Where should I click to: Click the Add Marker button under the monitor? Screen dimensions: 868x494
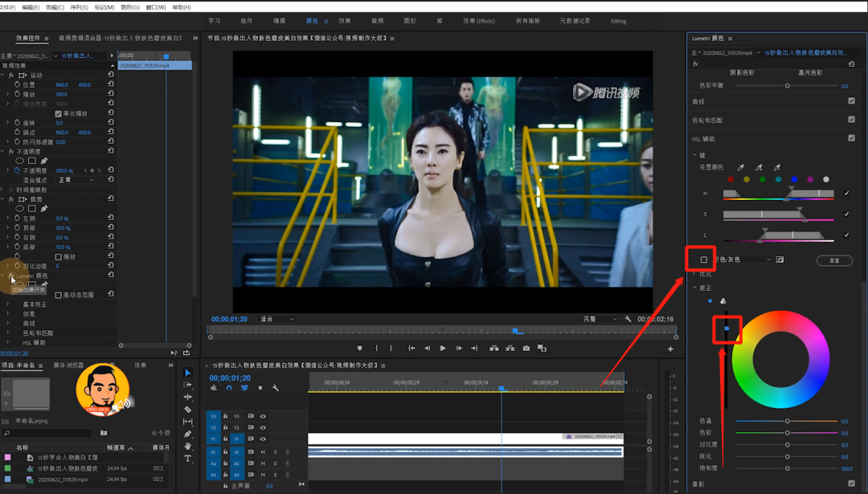360,349
